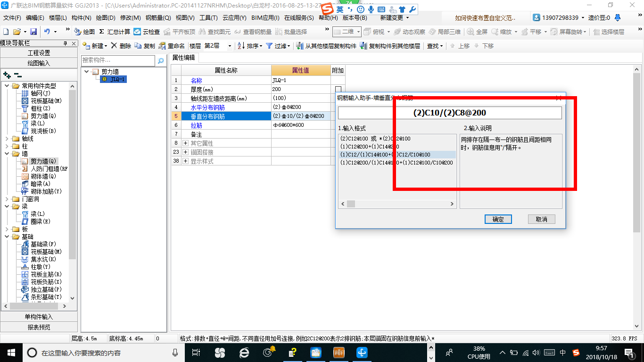Open the 钢筋量(Q) menu
The image size is (644, 362).
[158, 17]
